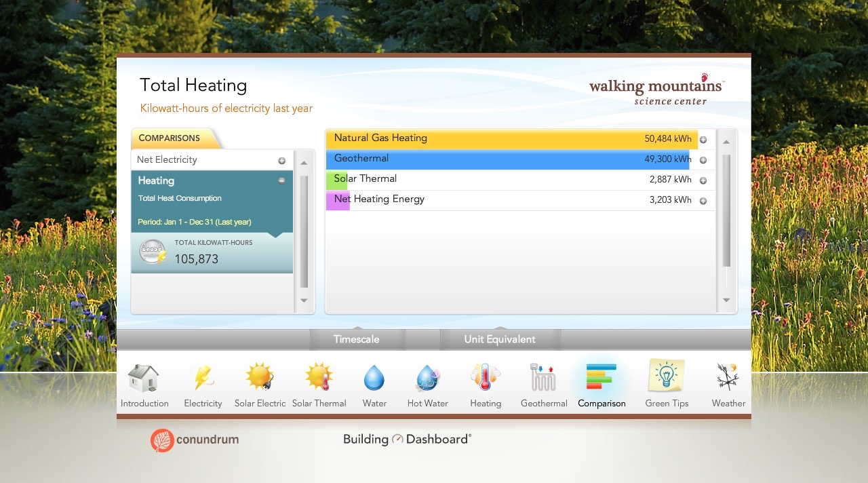Expand Solar Thermal row plus button
Screen dimensions: 868x483
[703, 180]
